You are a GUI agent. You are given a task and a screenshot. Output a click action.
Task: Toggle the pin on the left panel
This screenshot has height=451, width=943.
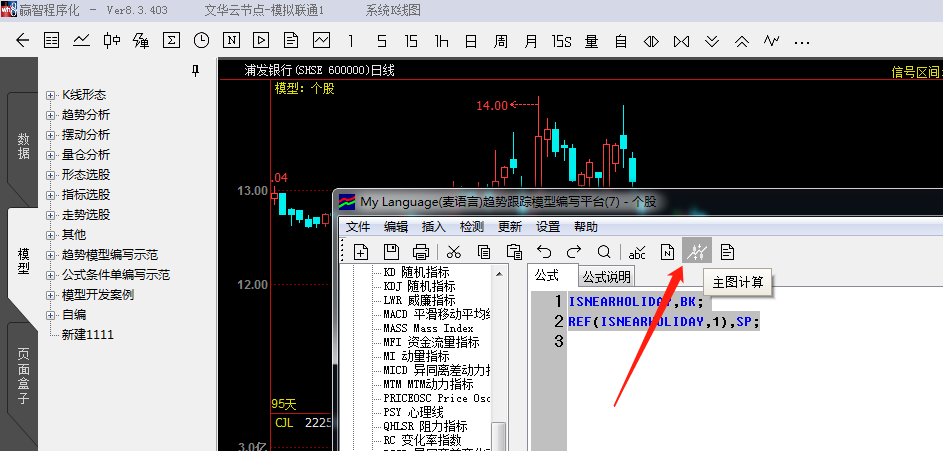coord(195,70)
